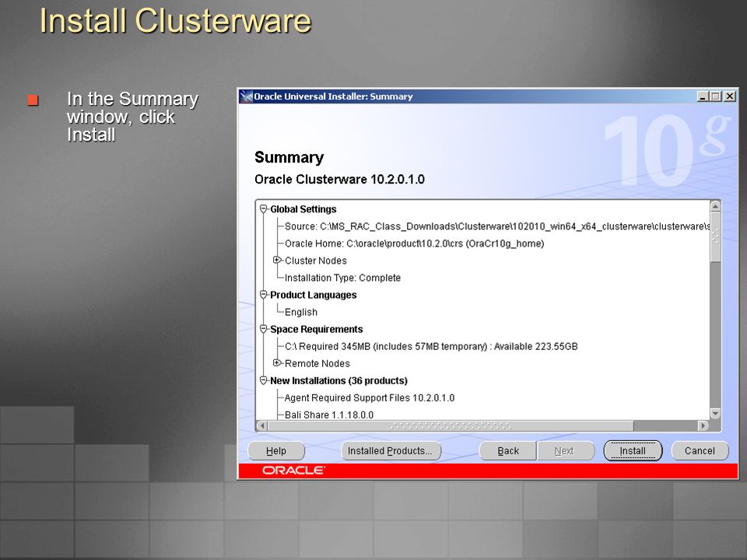Click the Oracle Universal Installer title bar text
The height and width of the screenshot is (560, 747).
point(333,96)
